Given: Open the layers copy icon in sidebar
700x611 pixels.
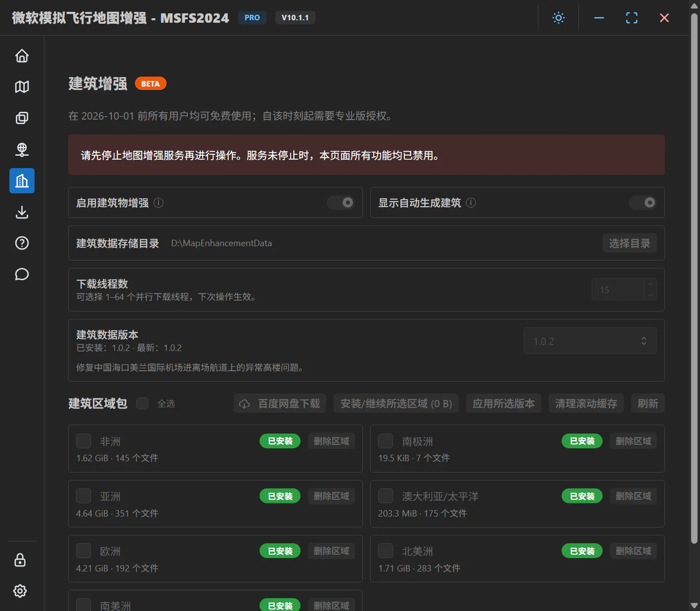Looking at the screenshot, I should click(x=22, y=118).
